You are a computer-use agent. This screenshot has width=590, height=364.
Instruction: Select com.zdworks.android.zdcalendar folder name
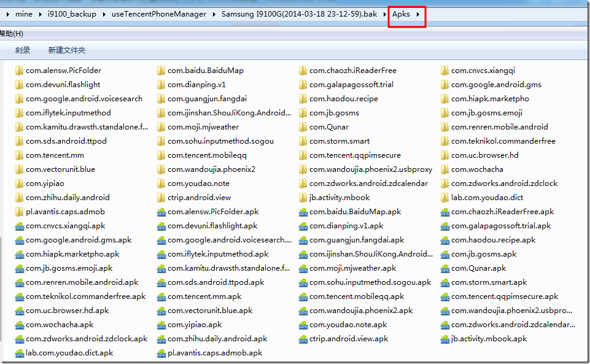[369, 184]
